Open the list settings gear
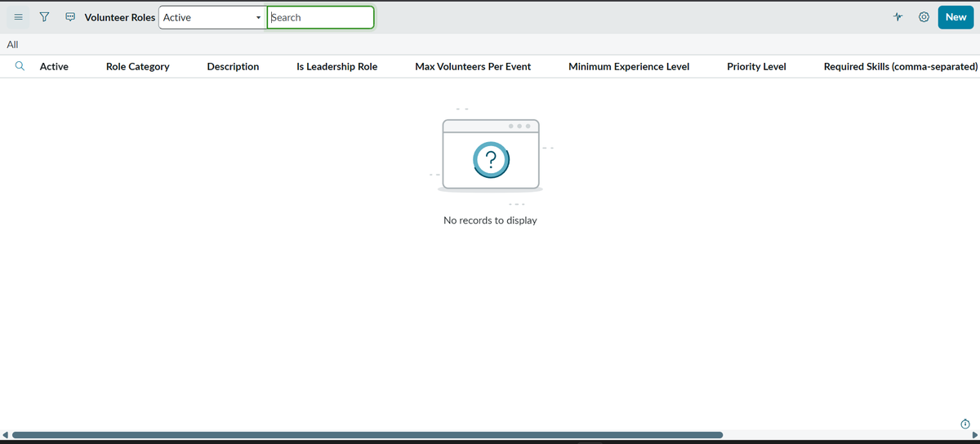This screenshot has height=444, width=980. [x=924, y=17]
